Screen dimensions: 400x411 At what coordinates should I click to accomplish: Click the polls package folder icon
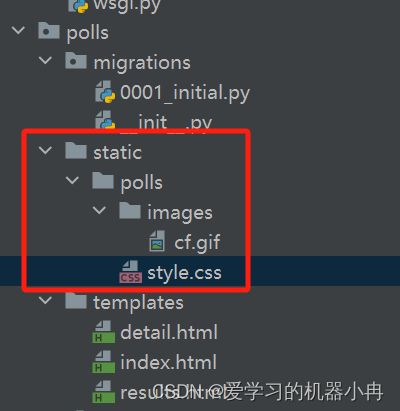click(x=49, y=31)
